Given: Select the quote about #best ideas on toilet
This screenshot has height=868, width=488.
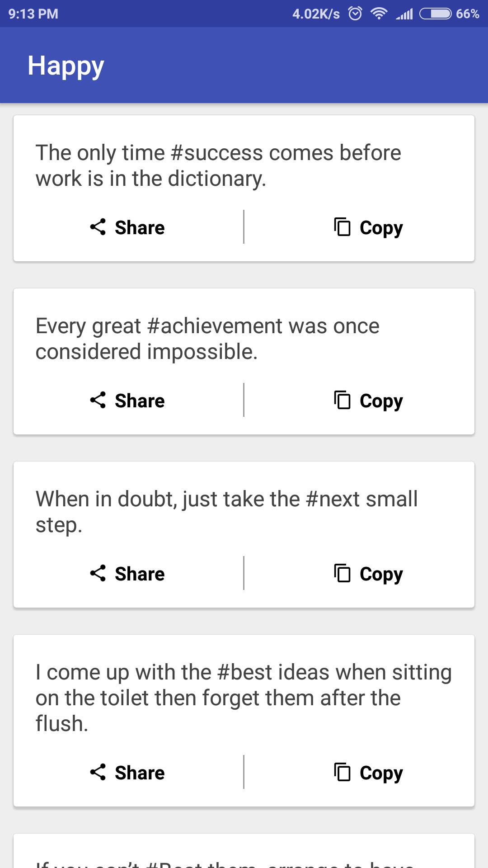Looking at the screenshot, I should [x=243, y=698].
